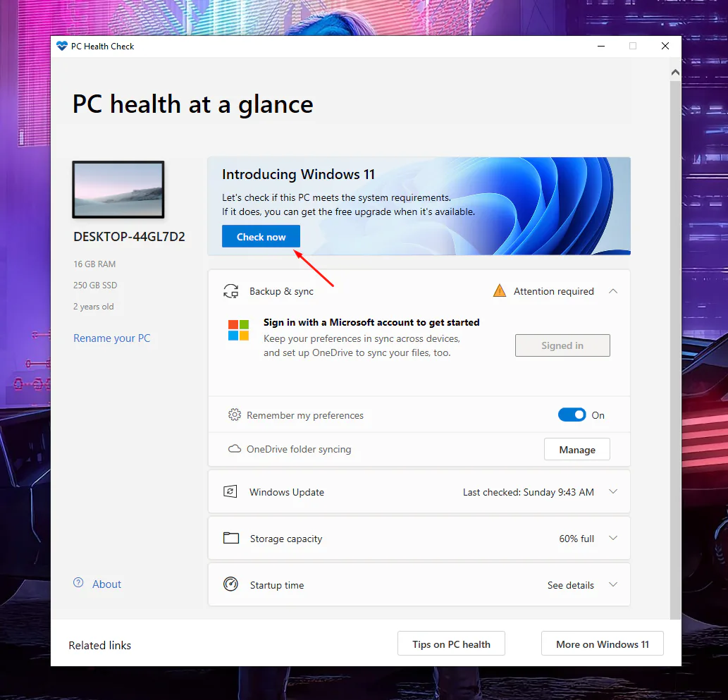Image resolution: width=728 pixels, height=700 pixels.
Task: Click the OneDrive cloud icon
Action: (x=235, y=449)
